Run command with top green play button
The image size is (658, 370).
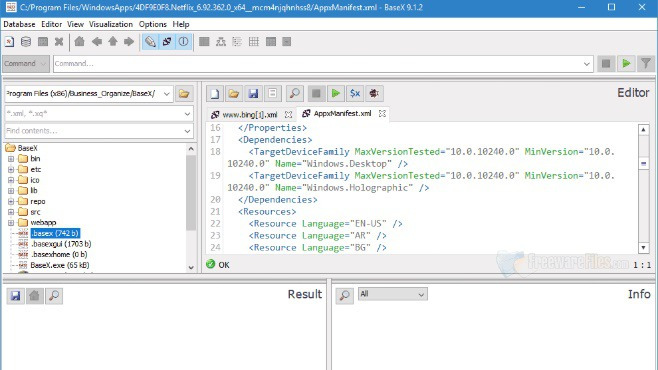pyautogui.click(x=626, y=64)
